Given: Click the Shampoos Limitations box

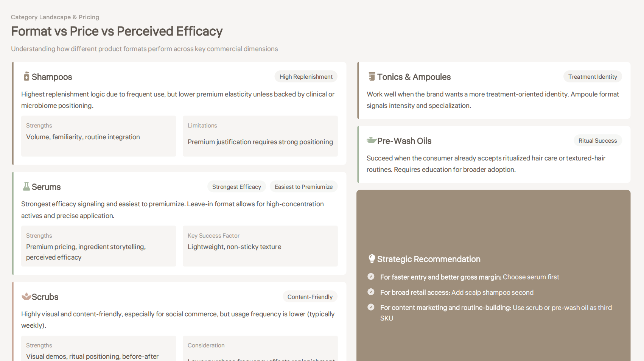Looking at the screenshot, I should (260, 136).
